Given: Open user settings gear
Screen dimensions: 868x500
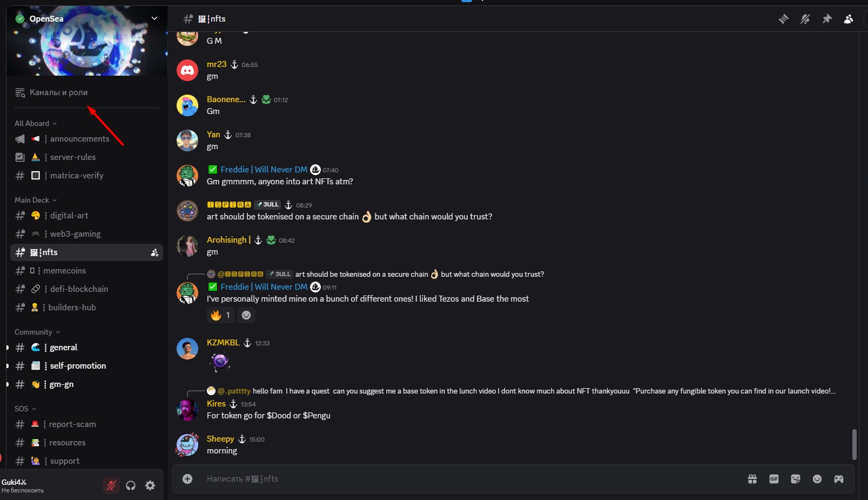Looking at the screenshot, I should pyautogui.click(x=150, y=485).
